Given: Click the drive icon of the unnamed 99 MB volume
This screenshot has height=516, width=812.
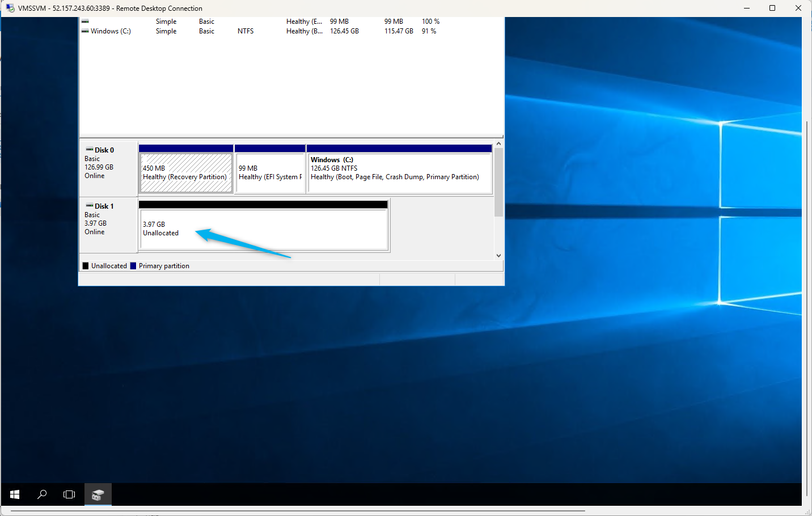Looking at the screenshot, I should [85, 22].
